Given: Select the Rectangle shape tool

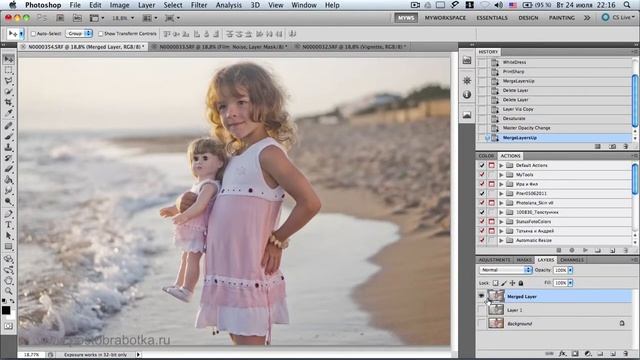Looking at the screenshot, I should pyautogui.click(x=9, y=247).
